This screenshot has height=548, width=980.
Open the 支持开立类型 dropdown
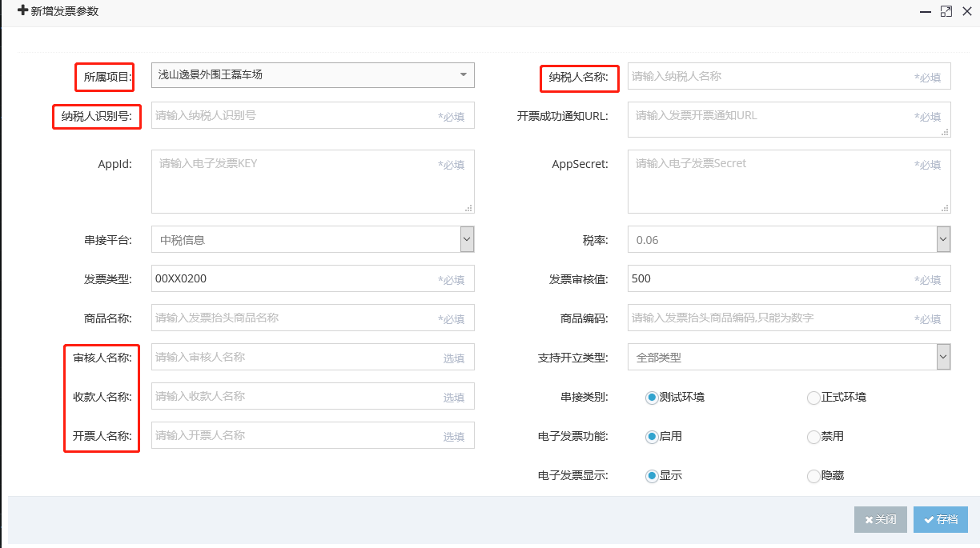click(x=942, y=357)
